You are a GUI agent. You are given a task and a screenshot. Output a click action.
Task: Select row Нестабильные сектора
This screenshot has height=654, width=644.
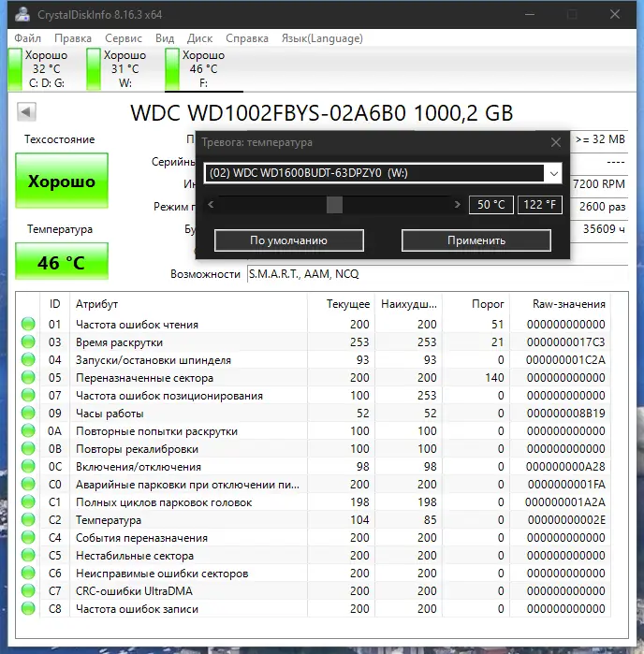(x=314, y=555)
